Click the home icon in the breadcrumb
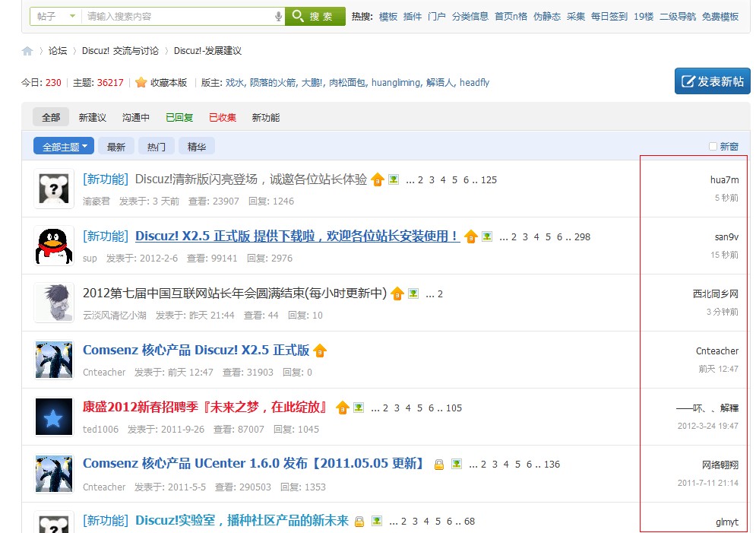Image resolution: width=756 pixels, height=533 pixels. point(27,51)
